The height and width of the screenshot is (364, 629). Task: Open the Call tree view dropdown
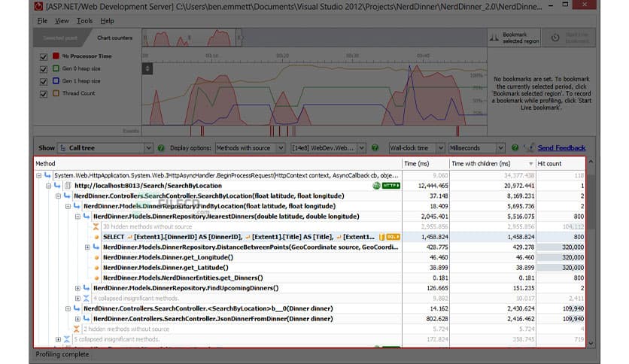105,148
